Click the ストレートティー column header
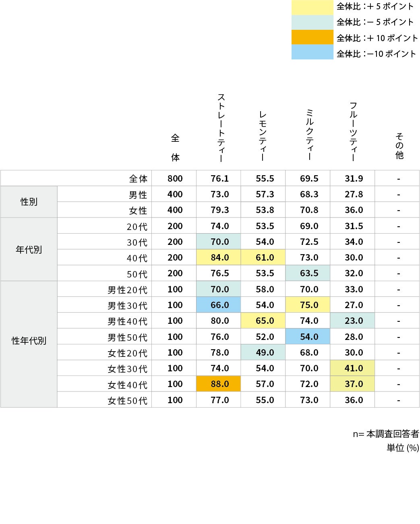The image size is (420, 524). [221, 128]
